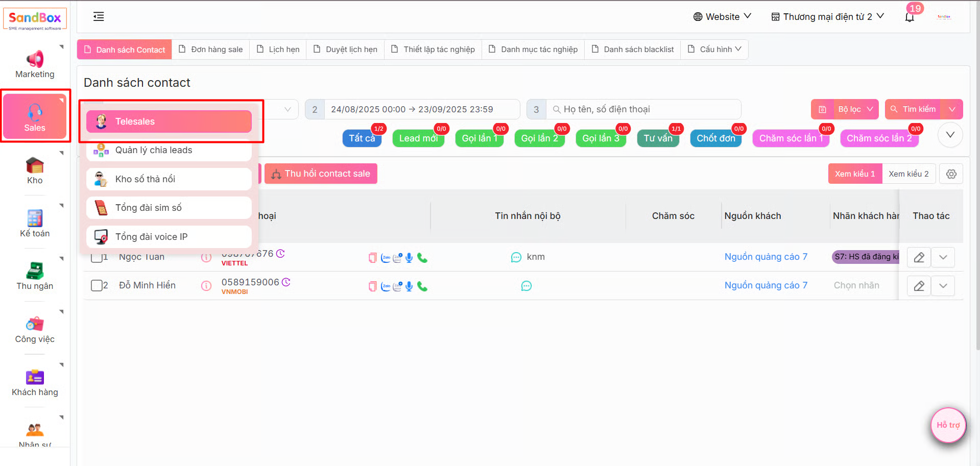
Task: Click the Kho warehouse sidebar icon
Action: coord(35,170)
